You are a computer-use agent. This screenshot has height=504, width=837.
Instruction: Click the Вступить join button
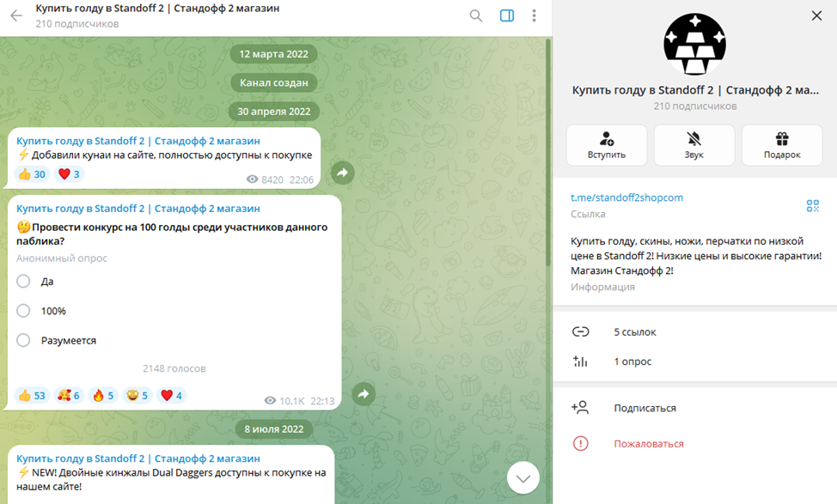607,145
